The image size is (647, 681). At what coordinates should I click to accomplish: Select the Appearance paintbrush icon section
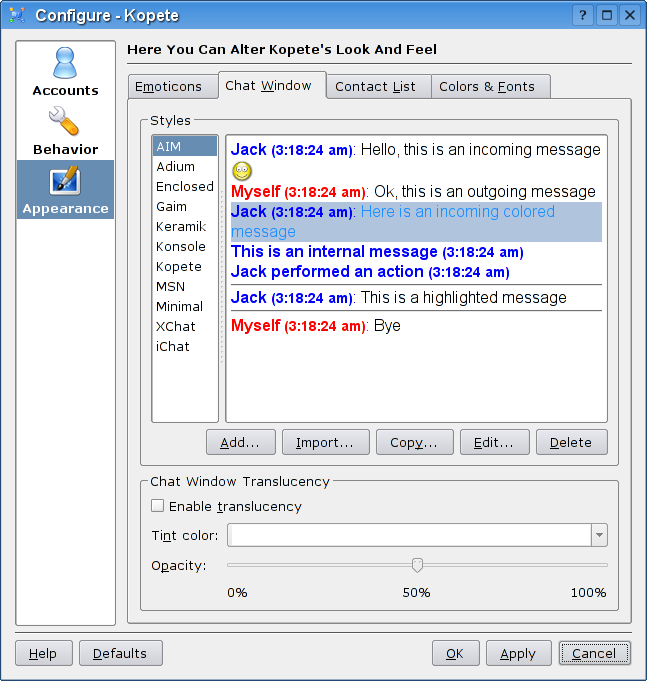[x=65, y=180]
